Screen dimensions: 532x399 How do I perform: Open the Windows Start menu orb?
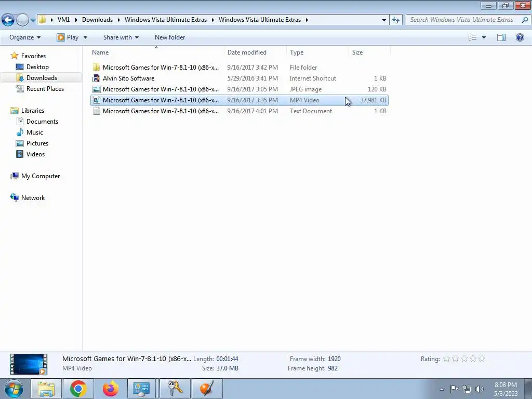point(14,389)
